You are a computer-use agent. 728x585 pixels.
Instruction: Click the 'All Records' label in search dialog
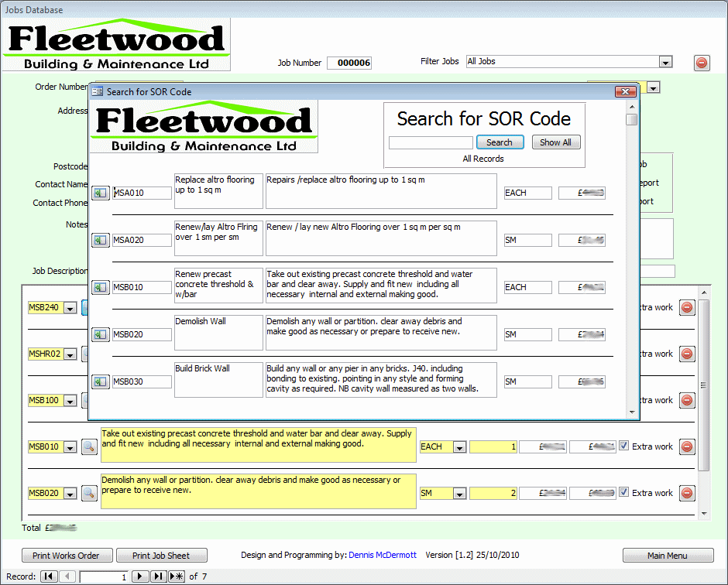[x=483, y=159]
